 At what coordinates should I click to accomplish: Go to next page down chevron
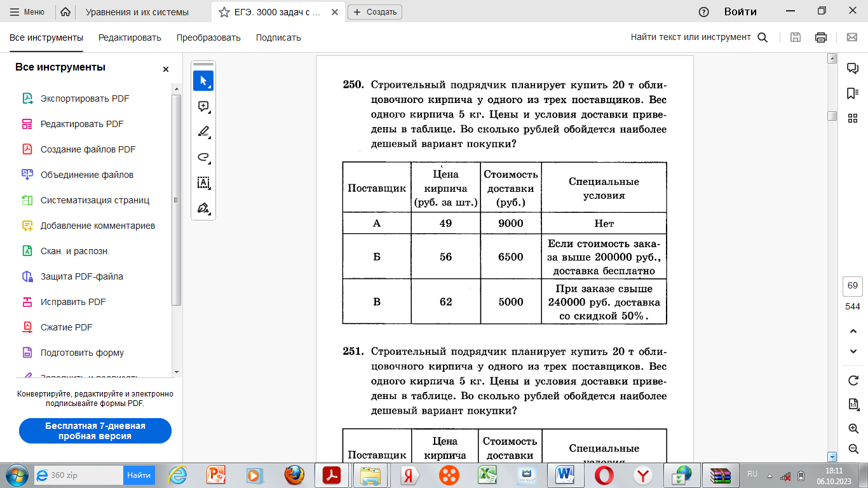click(x=853, y=351)
